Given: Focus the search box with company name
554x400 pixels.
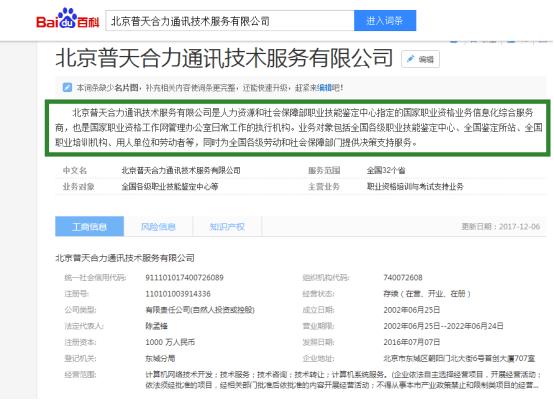Looking at the screenshot, I should pyautogui.click(x=230, y=21).
